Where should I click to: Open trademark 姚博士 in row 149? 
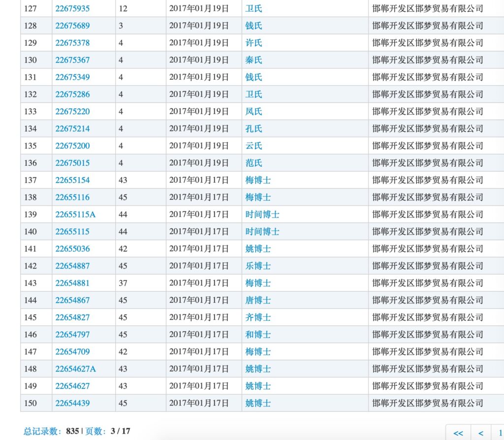click(x=258, y=386)
